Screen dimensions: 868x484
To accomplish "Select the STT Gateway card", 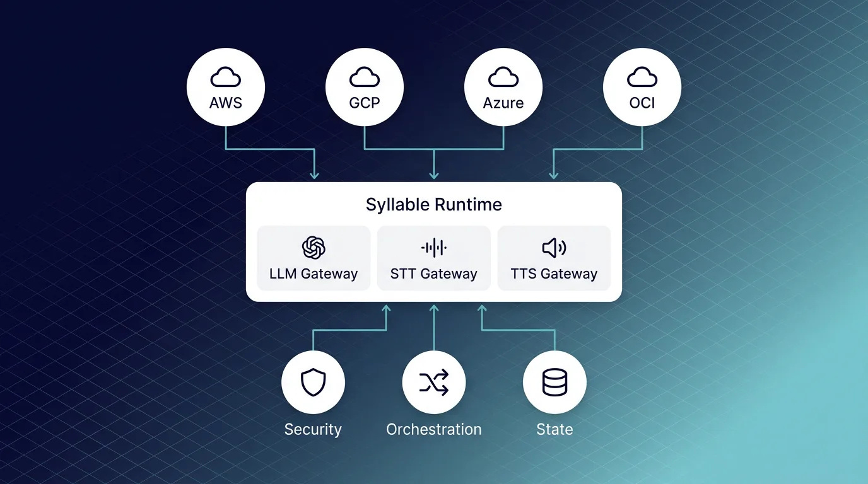I will point(433,258).
